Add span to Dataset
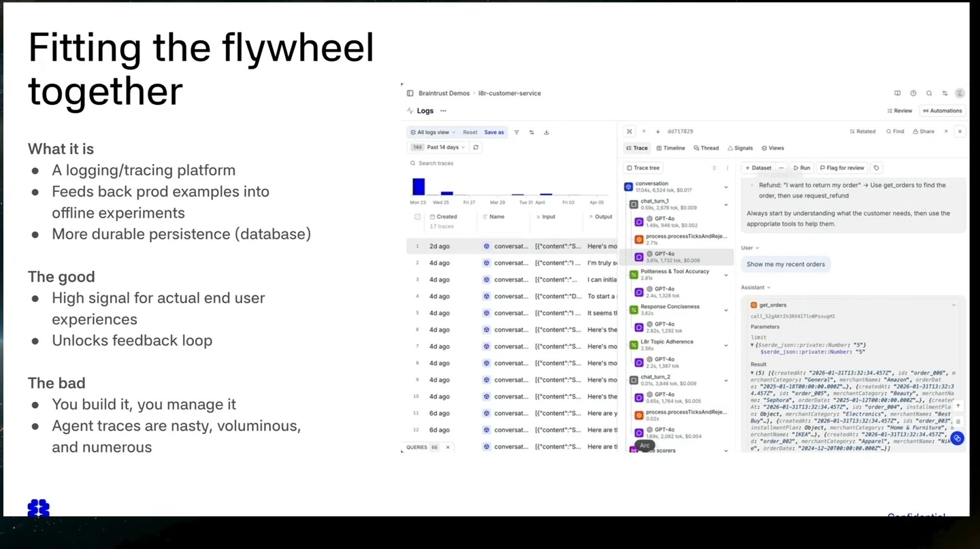This screenshot has height=549, width=980. point(757,167)
